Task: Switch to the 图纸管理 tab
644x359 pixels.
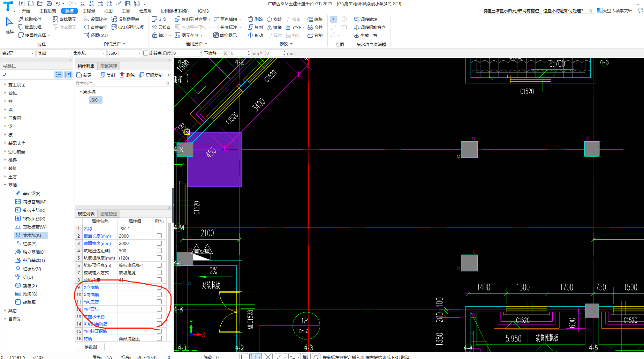Action: pyautogui.click(x=109, y=66)
